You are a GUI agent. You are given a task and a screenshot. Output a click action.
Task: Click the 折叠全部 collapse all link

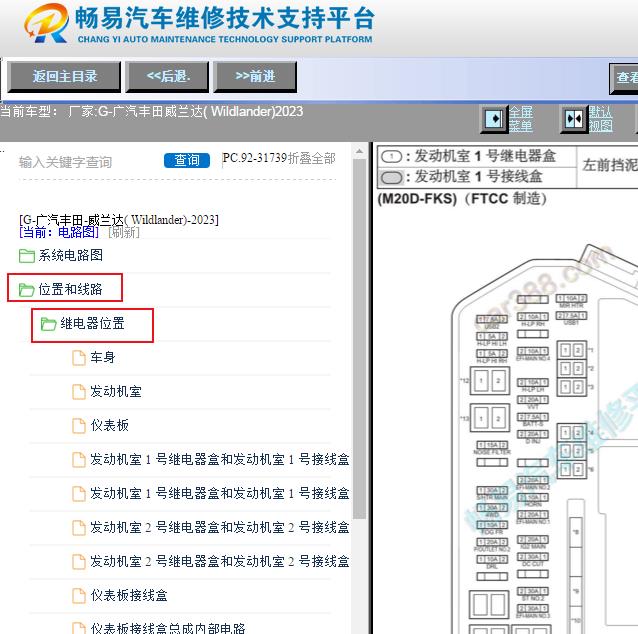[312, 158]
